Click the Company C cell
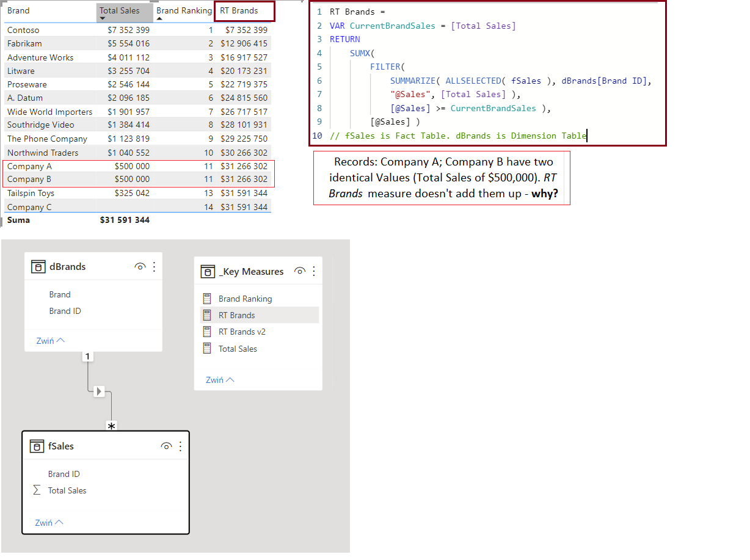This screenshot has width=750, height=560. [29, 207]
